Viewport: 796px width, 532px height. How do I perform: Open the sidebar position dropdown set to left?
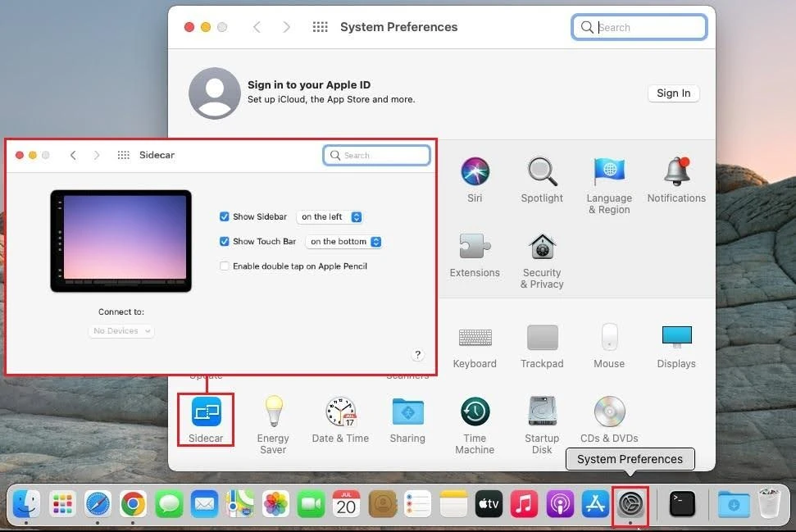pos(330,216)
